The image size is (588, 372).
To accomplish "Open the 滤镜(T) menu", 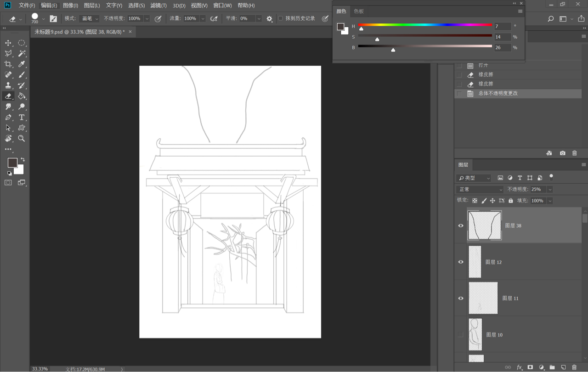I will [158, 6].
